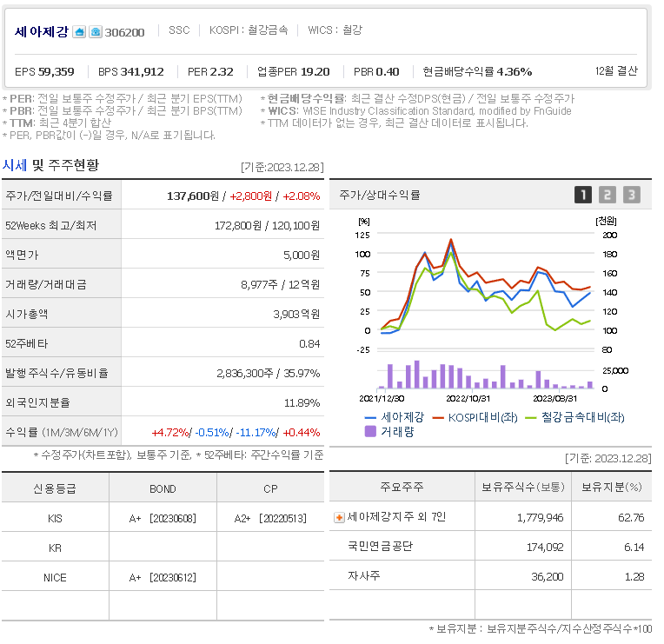Screen dimensions: 664x644
Task: Switch chart to tab 2
Action: pos(608,195)
